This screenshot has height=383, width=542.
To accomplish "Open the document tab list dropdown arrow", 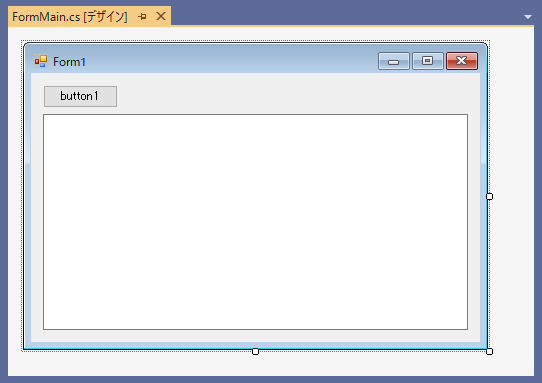I will coord(527,17).
